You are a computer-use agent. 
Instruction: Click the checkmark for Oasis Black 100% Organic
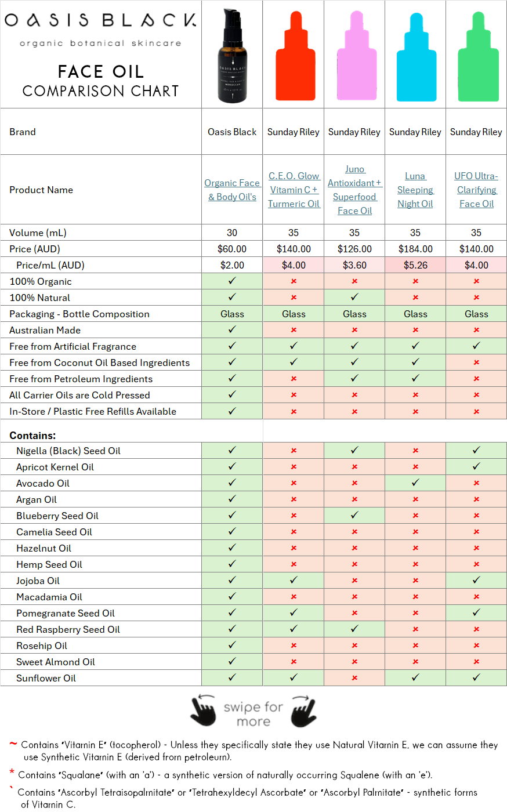pyautogui.click(x=232, y=281)
